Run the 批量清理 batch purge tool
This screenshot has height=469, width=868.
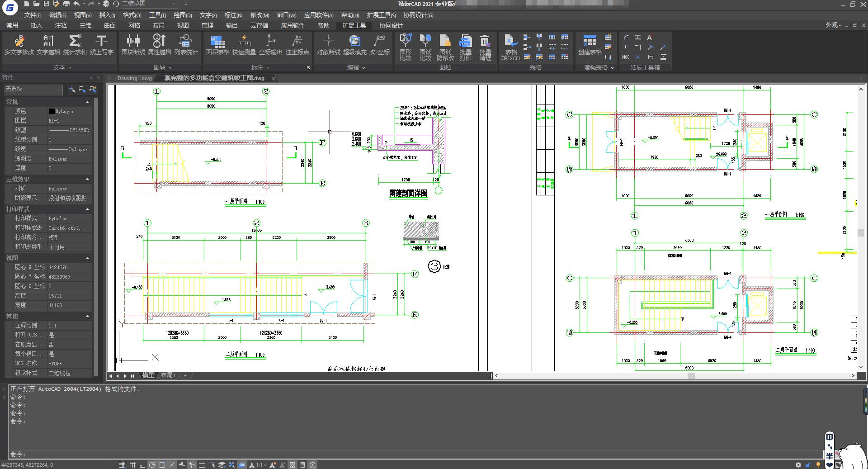pos(485,47)
